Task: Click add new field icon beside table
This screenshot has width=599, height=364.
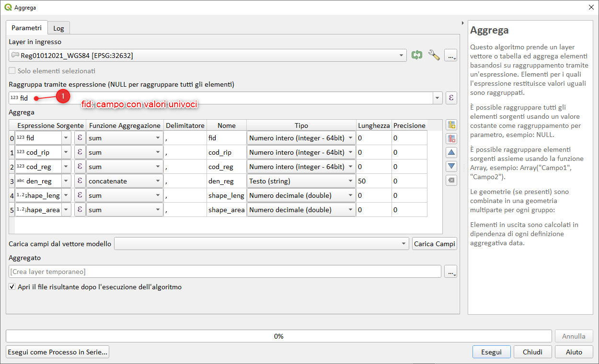Action: point(451,125)
